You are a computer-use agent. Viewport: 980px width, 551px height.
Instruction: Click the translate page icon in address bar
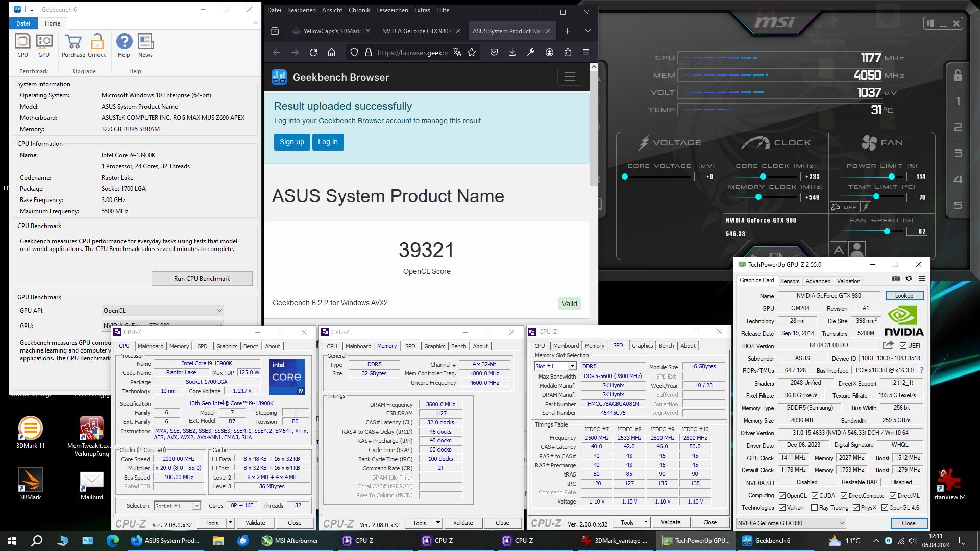tap(457, 52)
